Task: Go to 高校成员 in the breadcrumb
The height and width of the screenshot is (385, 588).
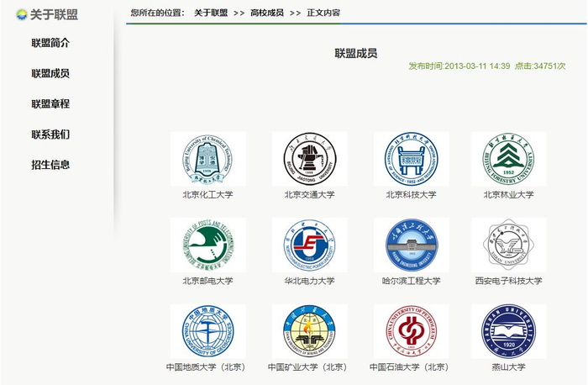Action: (267, 13)
